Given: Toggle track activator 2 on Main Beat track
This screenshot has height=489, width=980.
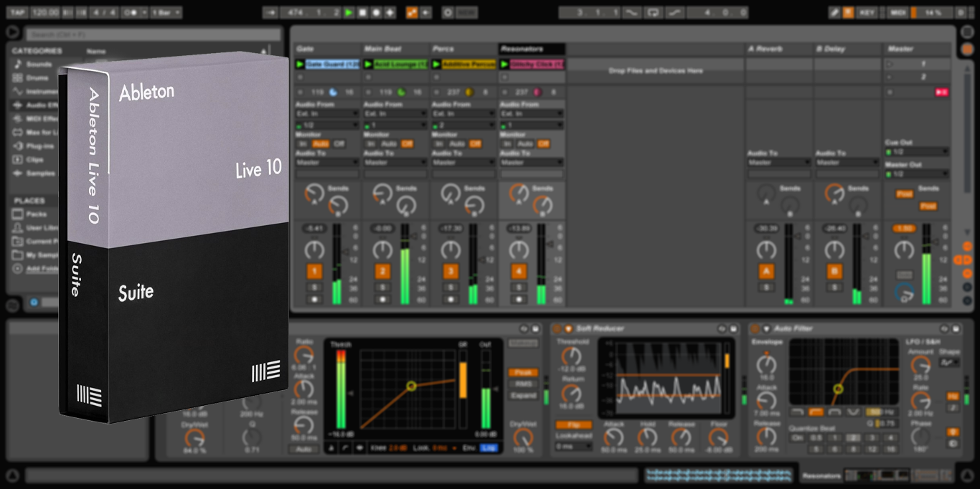Looking at the screenshot, I should pyautogui.click(x=382, y=271).
